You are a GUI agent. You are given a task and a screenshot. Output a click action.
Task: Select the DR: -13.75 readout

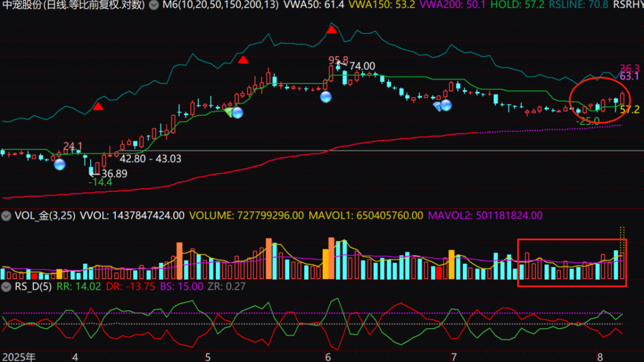coord(131,286)
